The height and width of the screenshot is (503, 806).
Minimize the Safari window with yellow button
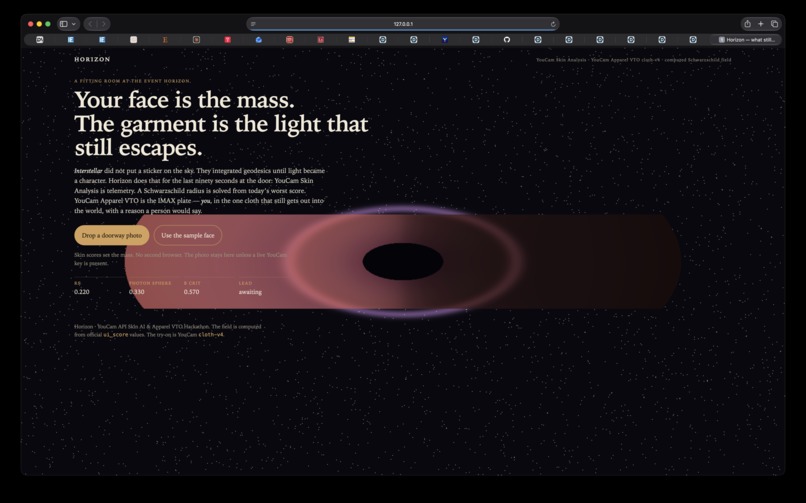click(x=39, y=24)
